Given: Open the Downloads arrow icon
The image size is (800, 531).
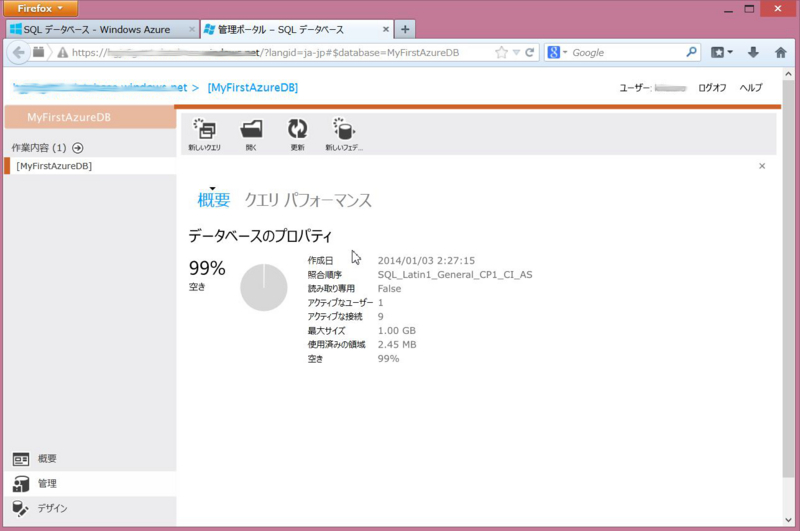Looking at the screenshot, I should coord(753,52).
